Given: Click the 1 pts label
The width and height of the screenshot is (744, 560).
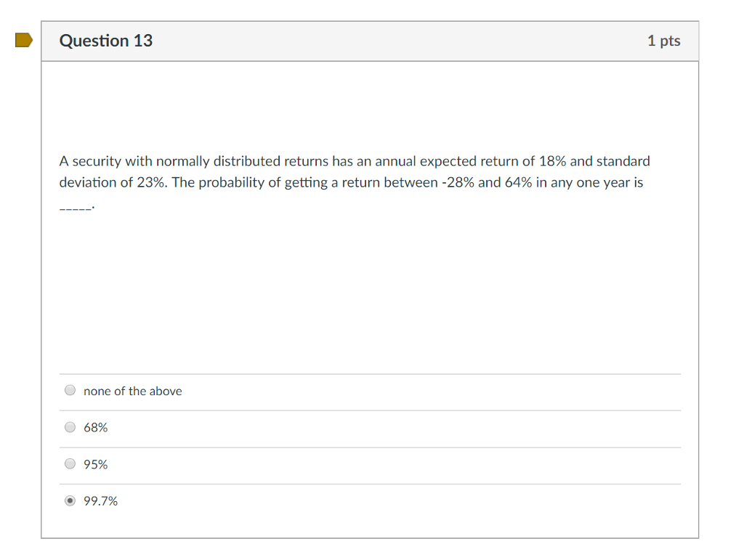Looking at the screenshot, I should 664,41.
